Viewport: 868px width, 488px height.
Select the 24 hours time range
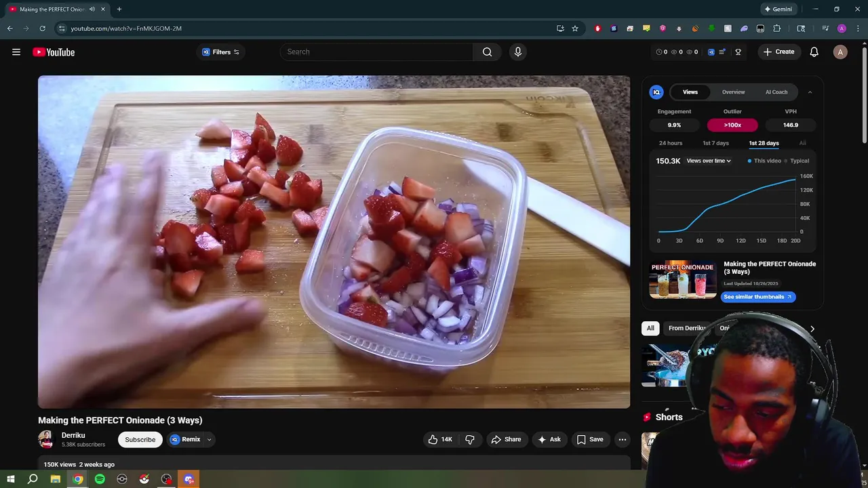pyautogui.click(x=671, y=143)
